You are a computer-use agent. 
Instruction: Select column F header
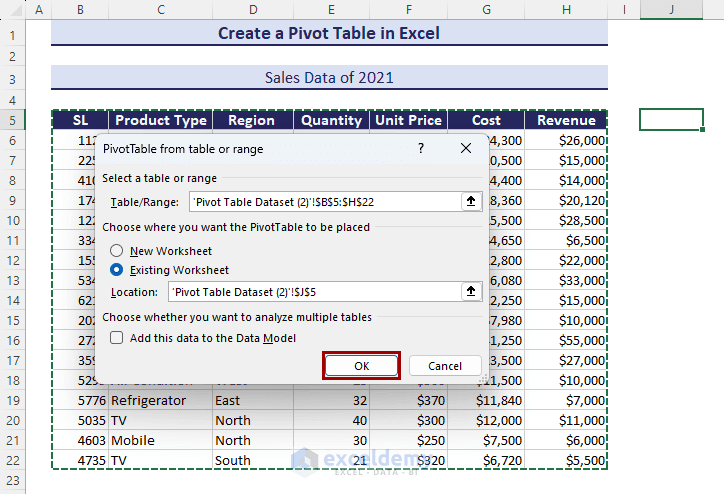[409, 10]
